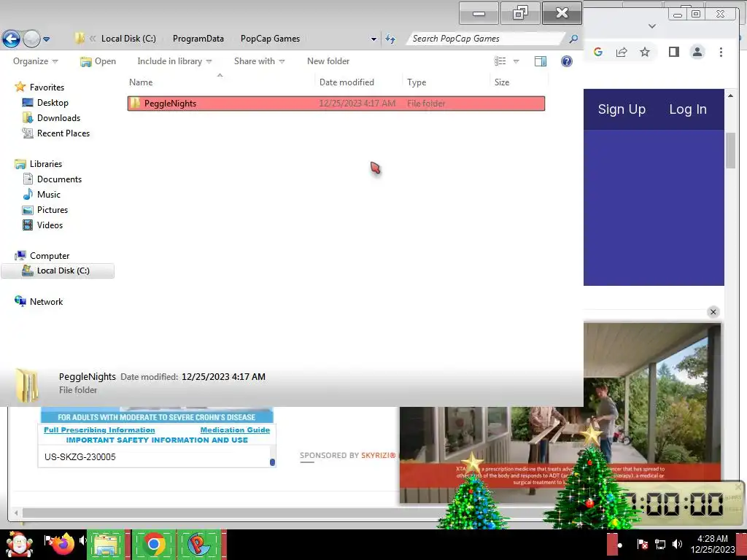Click Log In in the browser page
Screen dimensions: 747x560
pyautogui.click(x=688, y=109)
